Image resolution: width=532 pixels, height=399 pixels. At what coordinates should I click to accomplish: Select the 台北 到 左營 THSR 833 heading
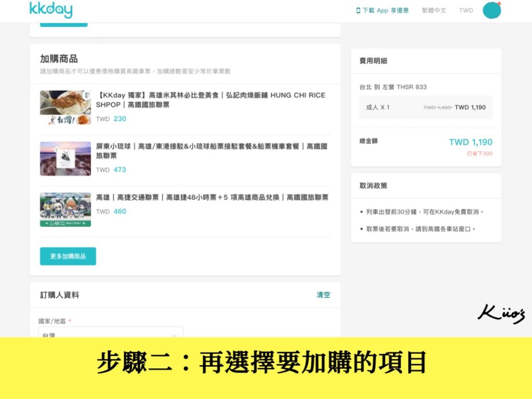coord(394,87)
